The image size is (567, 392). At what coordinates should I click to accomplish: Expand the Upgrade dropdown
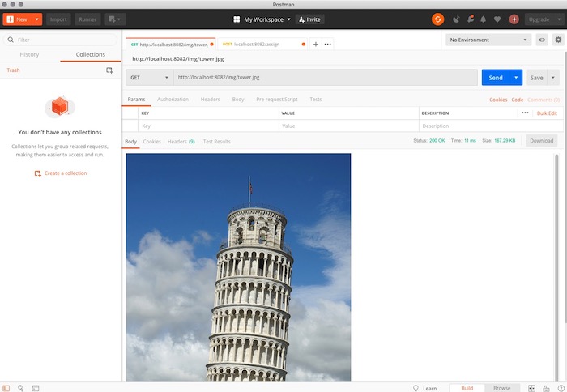point(559,19)
